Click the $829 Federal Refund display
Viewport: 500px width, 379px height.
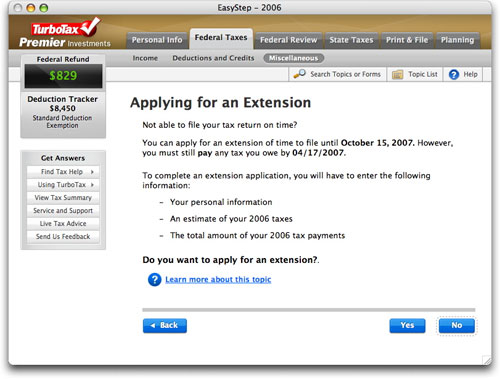click(x=63, y=76)
